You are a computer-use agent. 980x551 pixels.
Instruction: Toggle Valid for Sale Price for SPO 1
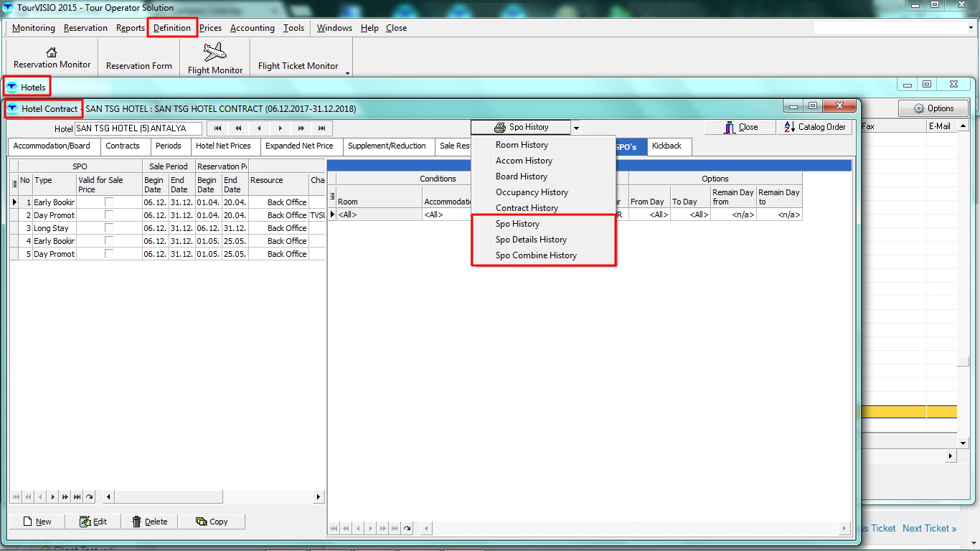pyautogui.click(x=109, y=202)
